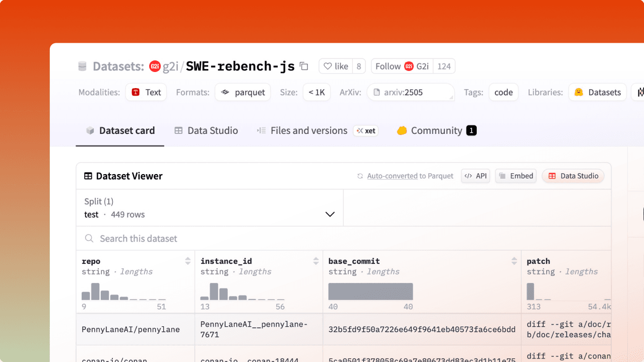The width and height of the screenshot is (644, 362).
Task: Click the g2i organization avatar
Action: (x=154, y=66)
